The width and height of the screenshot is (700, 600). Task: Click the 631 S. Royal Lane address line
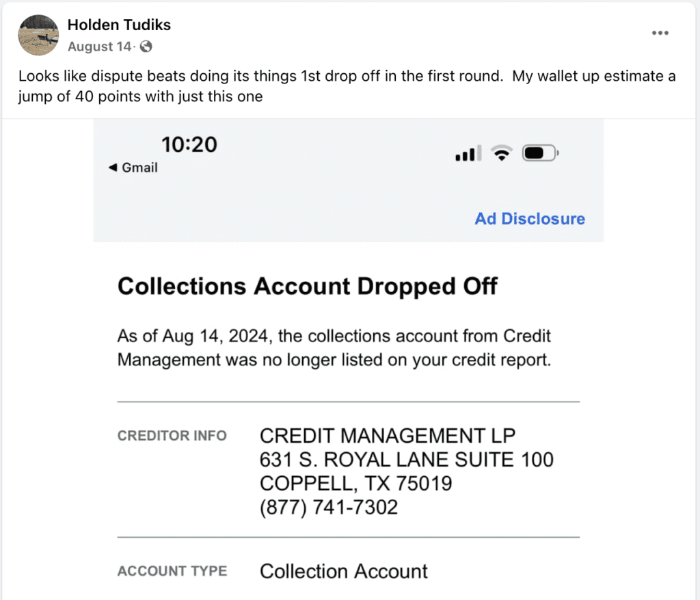click(x=406, y=460)
